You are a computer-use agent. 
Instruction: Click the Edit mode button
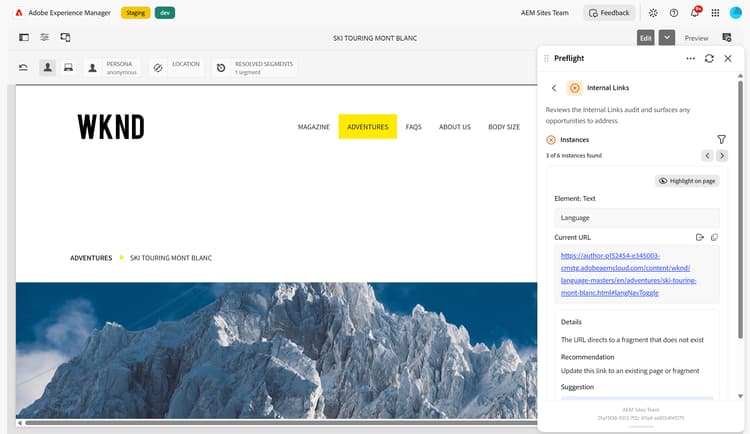(x=645, y=38)
